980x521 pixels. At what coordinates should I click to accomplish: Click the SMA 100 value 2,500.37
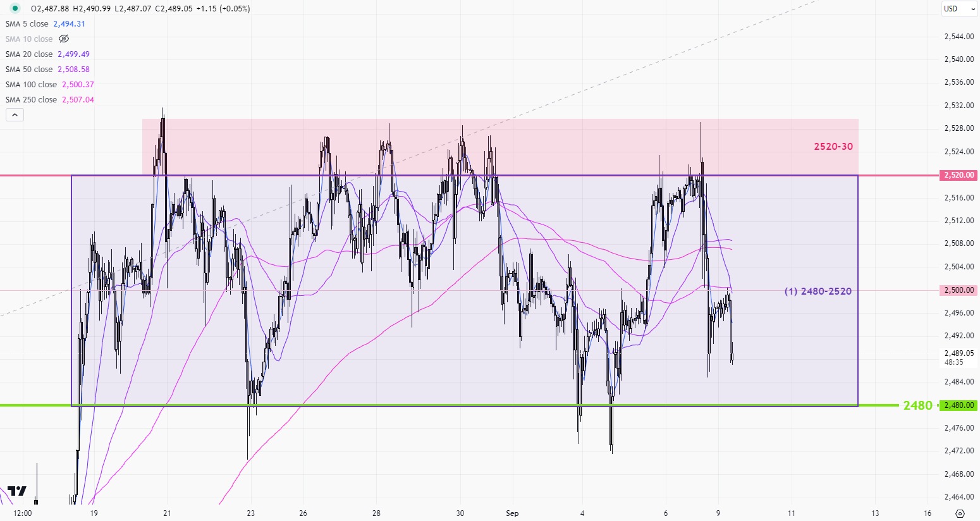pyautogui.click(x=78, y=84)
